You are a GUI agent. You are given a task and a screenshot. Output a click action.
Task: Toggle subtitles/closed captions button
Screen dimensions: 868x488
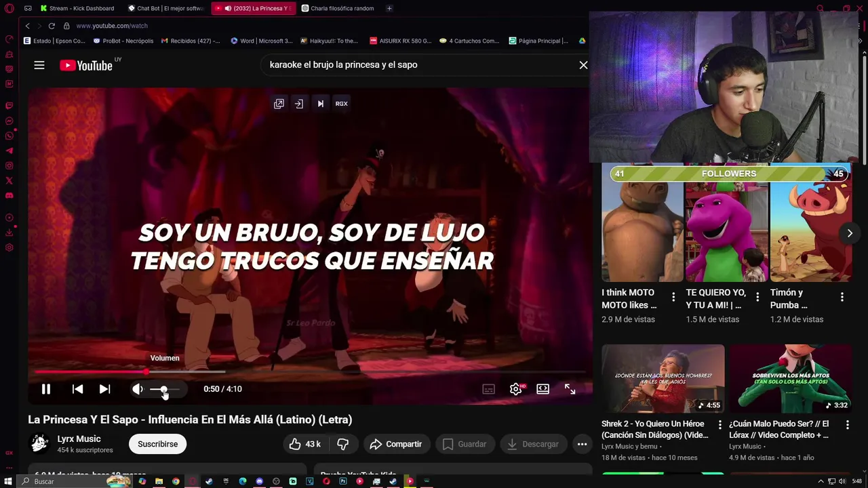click(489, 389)
